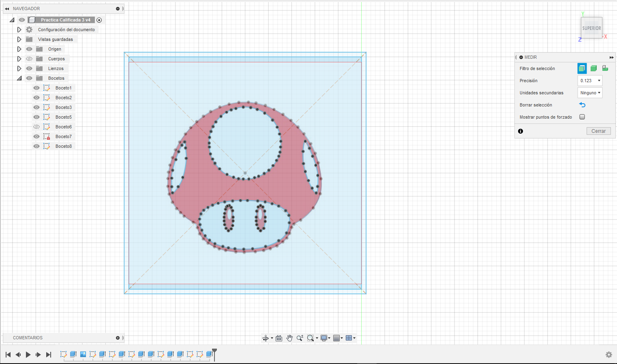Toggle visibility of Boceto8
This screenshot has width=617, height=364.
[x=36, y=146]
